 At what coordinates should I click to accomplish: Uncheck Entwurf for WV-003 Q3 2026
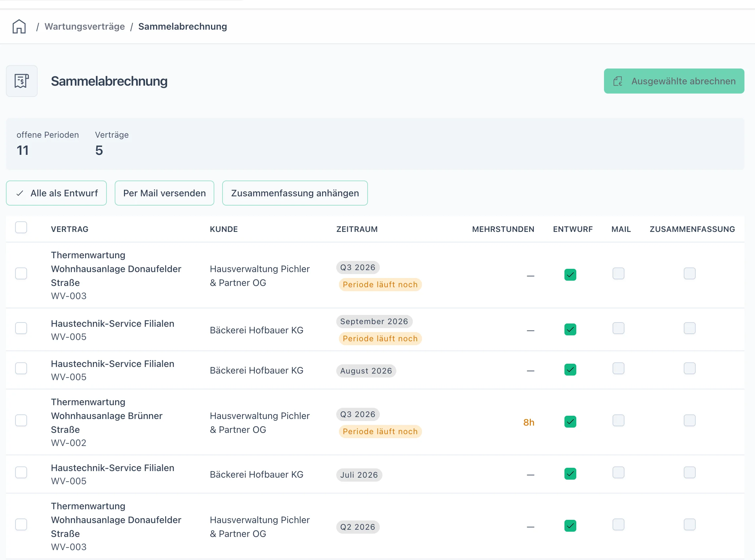tap(570, 275)
